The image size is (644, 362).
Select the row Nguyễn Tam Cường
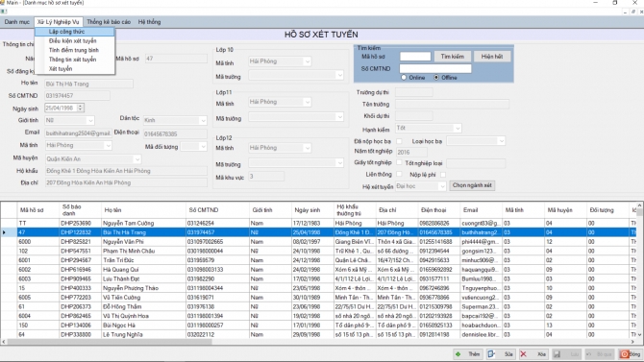click(x=318, y=224)
